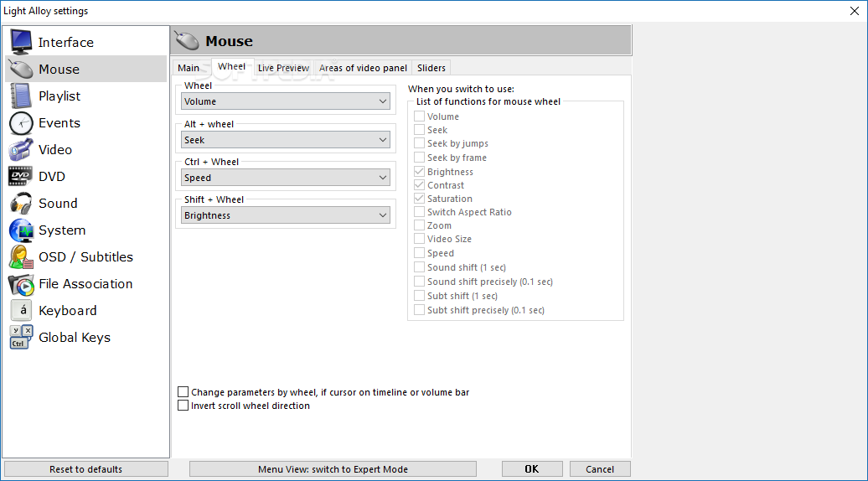
Task: Expand the Alt + wheel dropdown
Action: coord(286,140)
